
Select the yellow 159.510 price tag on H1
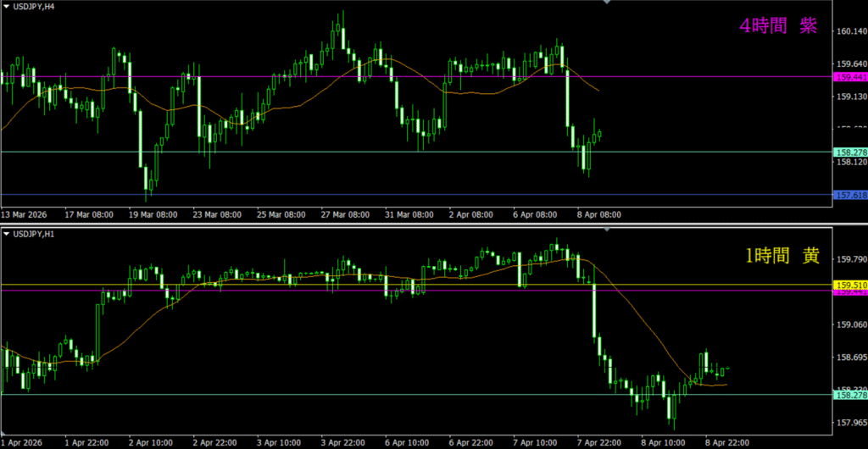(850, 285)
